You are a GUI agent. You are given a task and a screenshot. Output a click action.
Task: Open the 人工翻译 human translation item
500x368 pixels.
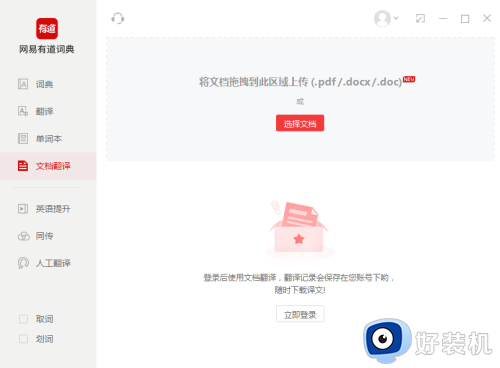(48, 263)
